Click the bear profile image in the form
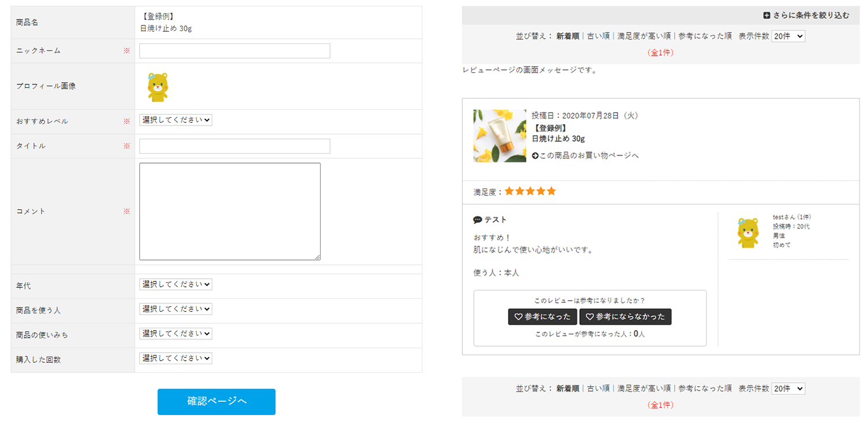 (157, 87)
